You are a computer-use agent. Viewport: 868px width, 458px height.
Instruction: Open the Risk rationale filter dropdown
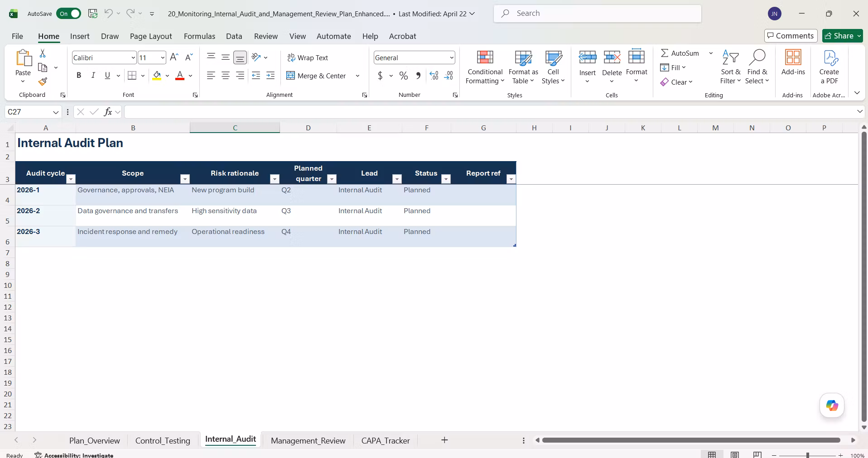[x=275, y=179]
